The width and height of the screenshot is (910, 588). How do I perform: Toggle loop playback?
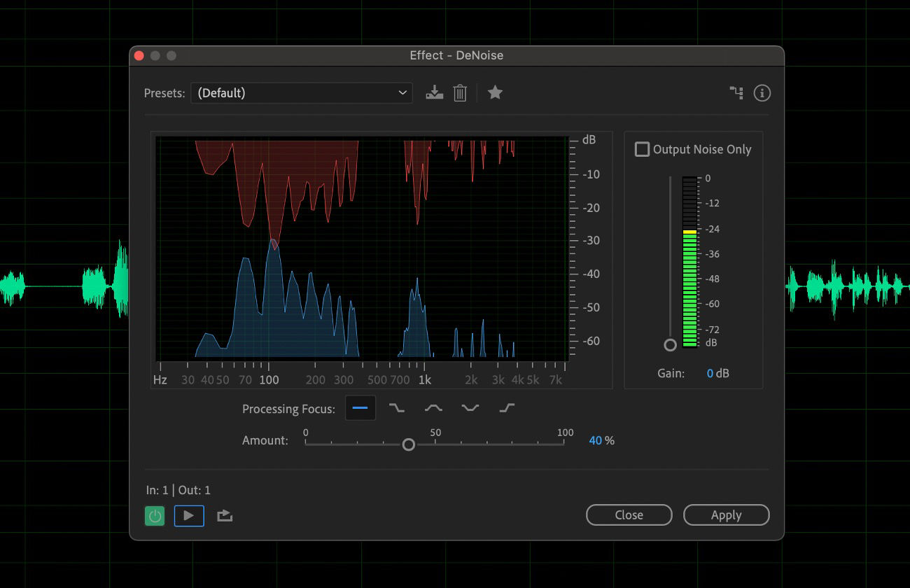click(x=224, y=515)
